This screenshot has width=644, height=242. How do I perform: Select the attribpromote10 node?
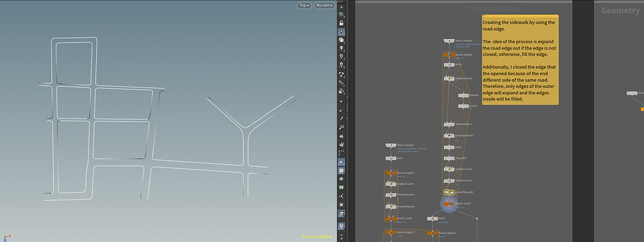(x=391, y=195)
